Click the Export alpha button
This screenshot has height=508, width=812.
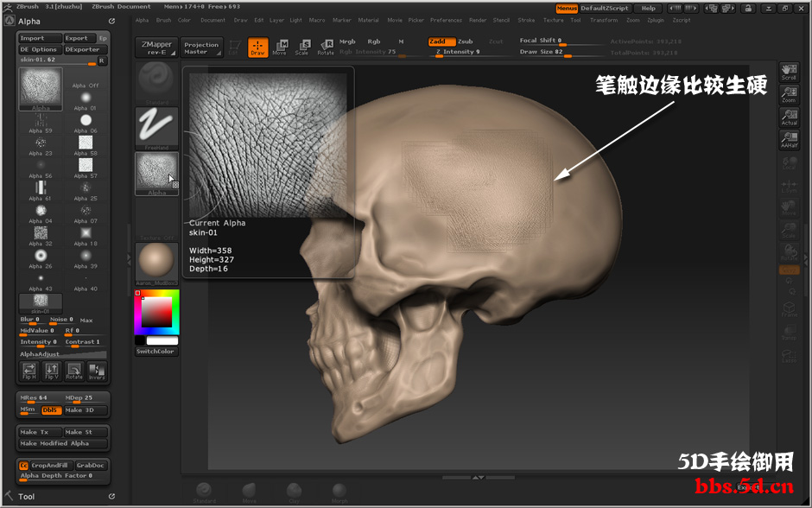[x=79, y=38]
